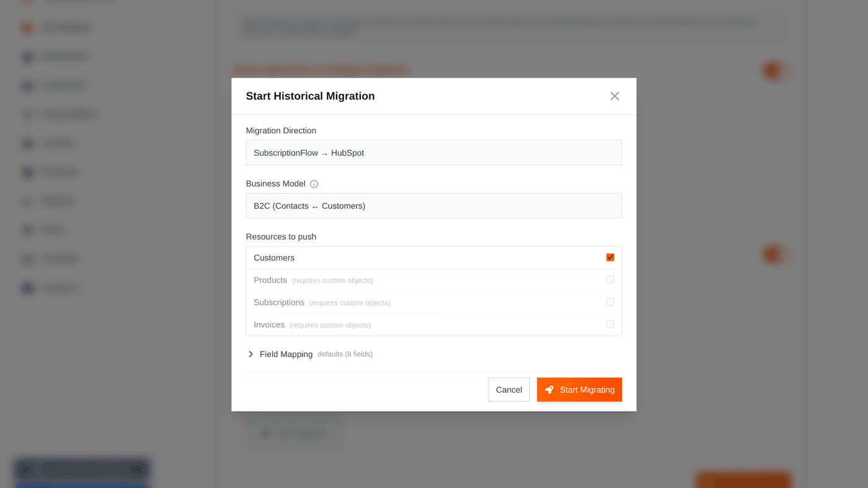Expand the Field Mapping chevron
Image resolution: width=868 pixels, height=488 pixels.
coord(250,354)
